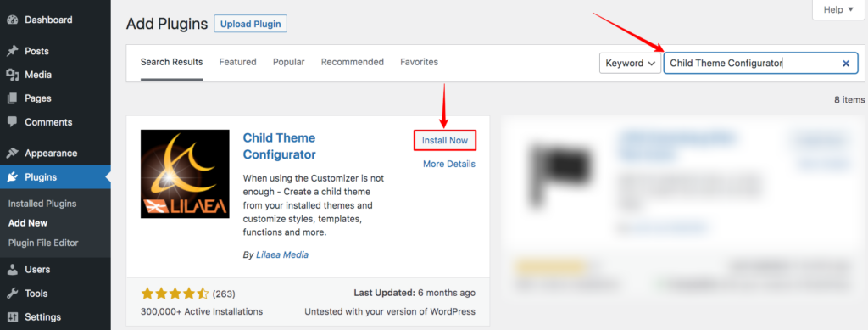This screenshot has height=330, width=868.
Task: Click the (263) ratings count
Action: [x=224, y=294]
